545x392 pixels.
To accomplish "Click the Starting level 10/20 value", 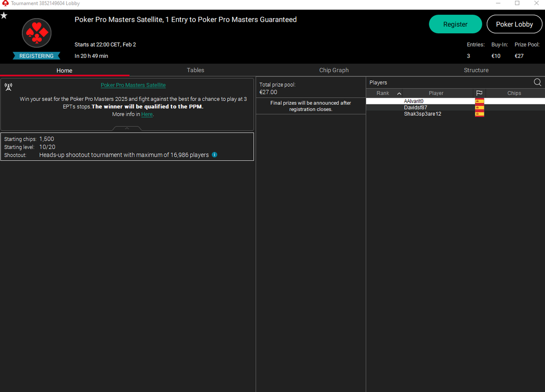I will (47, 147).
